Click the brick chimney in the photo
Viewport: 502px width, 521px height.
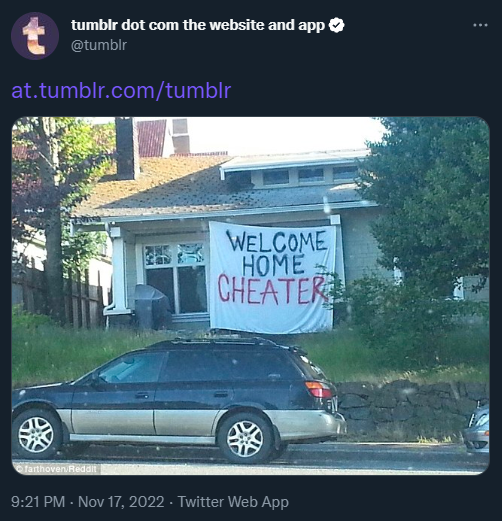point(127,148)
